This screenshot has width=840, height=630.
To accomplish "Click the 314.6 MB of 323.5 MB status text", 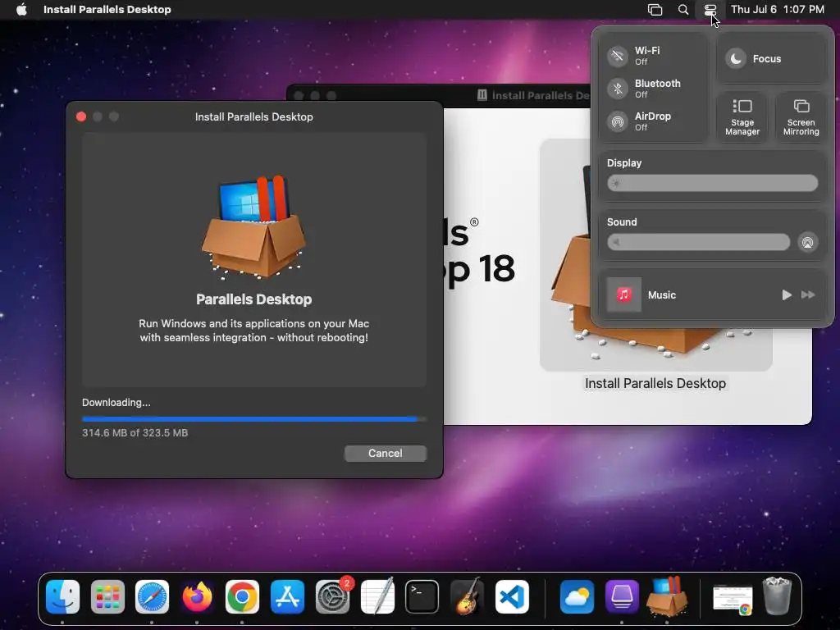I will pyautogui.click(x=135, y=433).
